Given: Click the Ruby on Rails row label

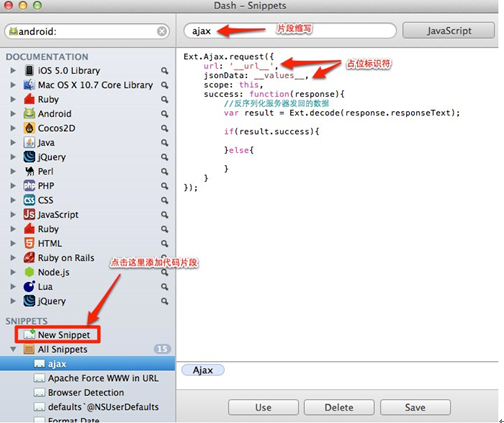Looking at the screenshot, I should [66, 258].
